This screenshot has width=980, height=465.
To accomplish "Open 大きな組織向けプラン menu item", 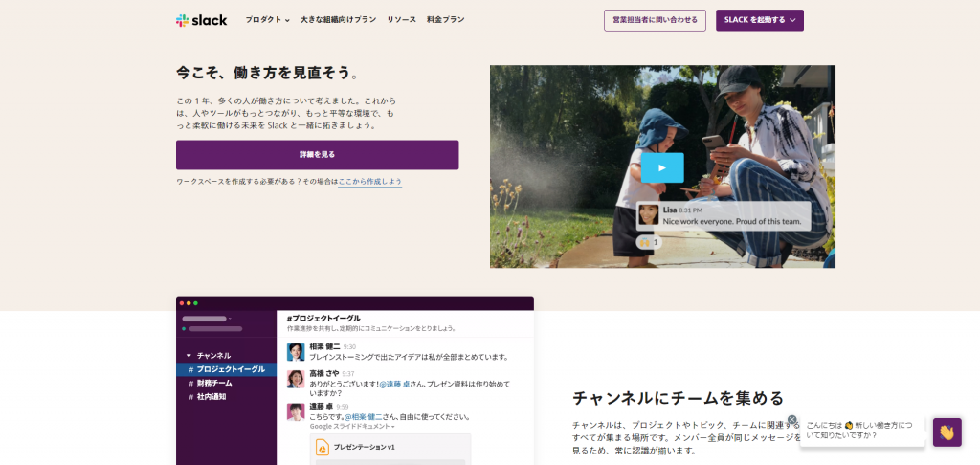I will pyautogui.click(x=338, y=20).
